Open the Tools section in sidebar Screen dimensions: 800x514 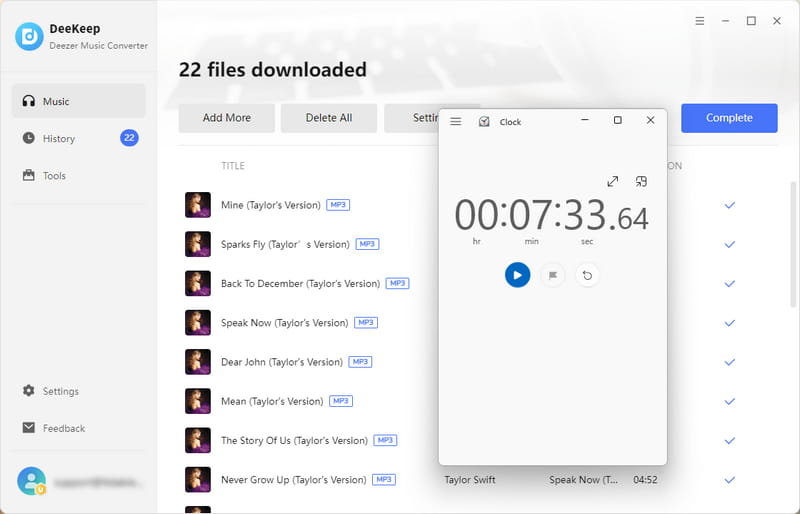pos(79,176)
